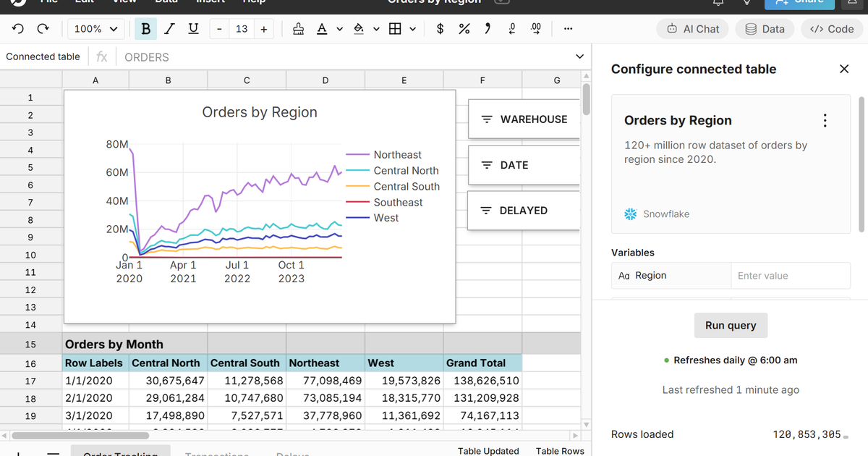Toggle Southeast series in chart legend
Image resolution: width=868 pixels, height=456 pixels.
click(385, 203)
